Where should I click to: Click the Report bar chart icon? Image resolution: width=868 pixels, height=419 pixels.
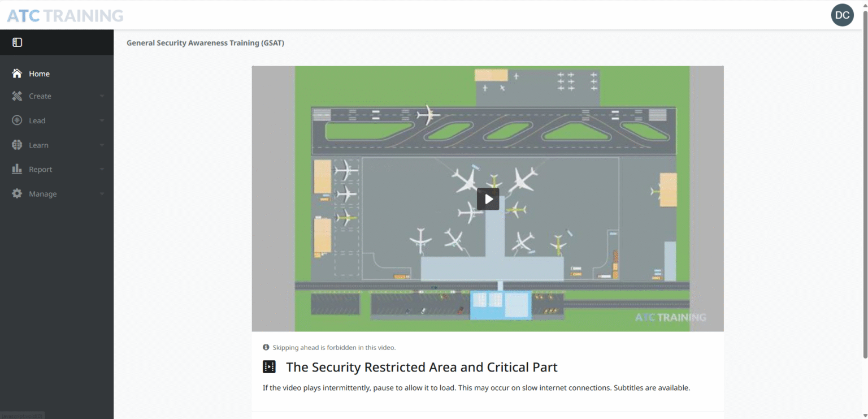click(x=17, y=169)
